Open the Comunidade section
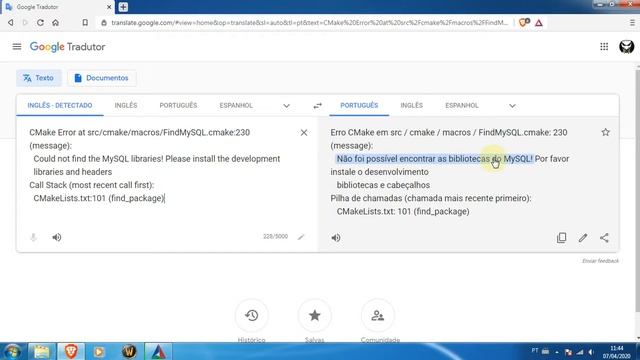 [x=378, y=316]
